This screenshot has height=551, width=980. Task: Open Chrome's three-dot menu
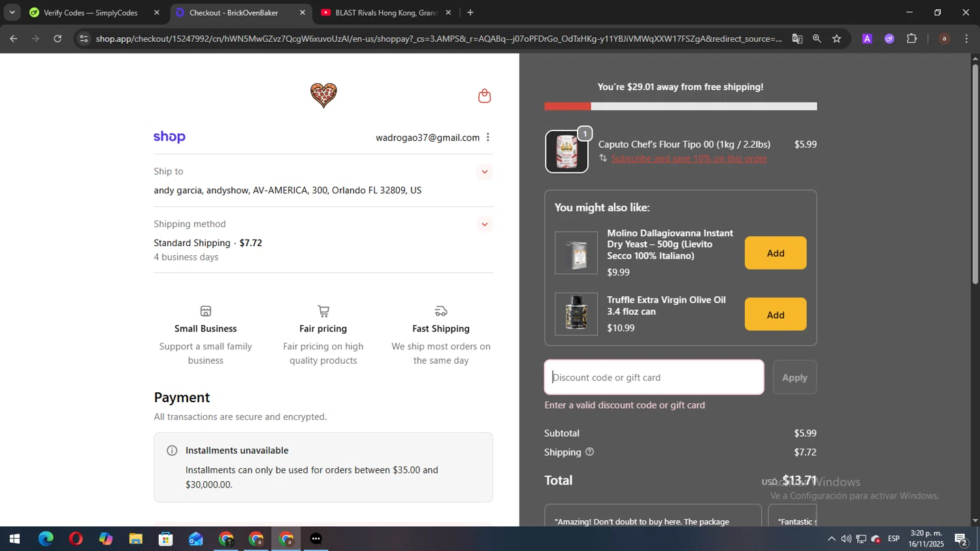tap(966, 39)
